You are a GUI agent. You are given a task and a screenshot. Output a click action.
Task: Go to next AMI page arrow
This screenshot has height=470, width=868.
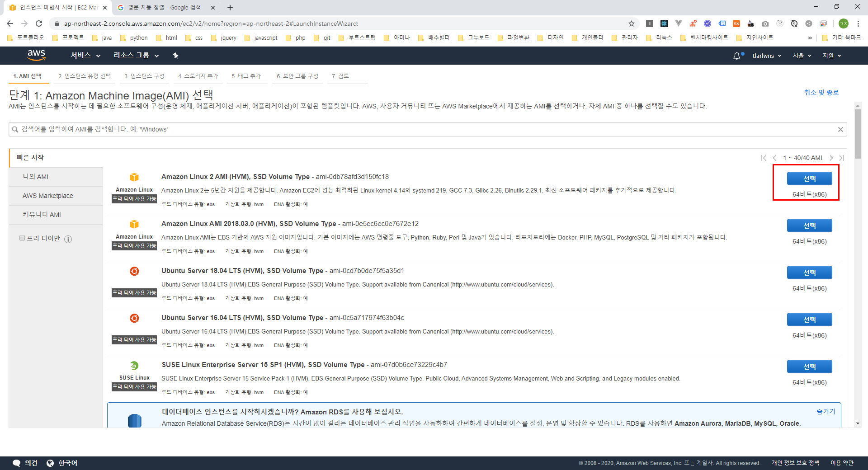tap(831, 158)
